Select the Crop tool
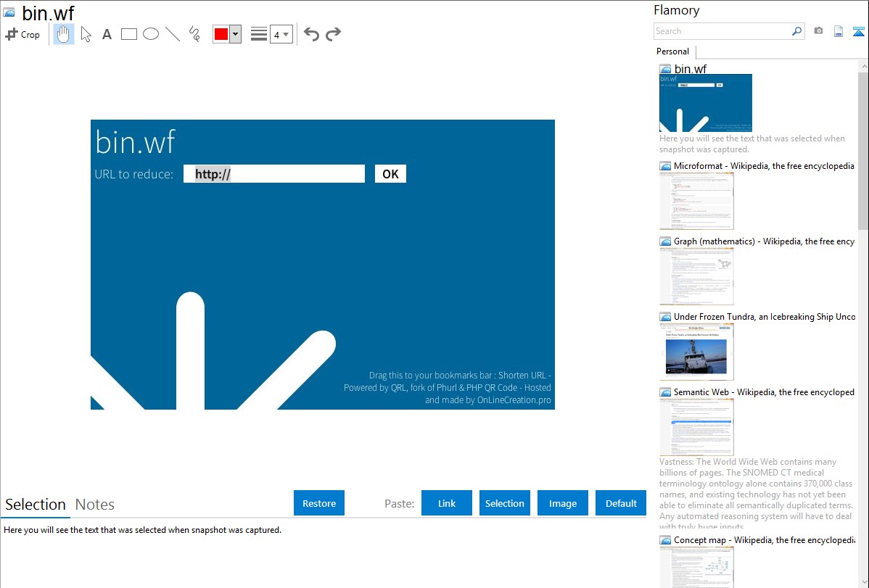The image size is (869, 588). [x=22, y=34]
